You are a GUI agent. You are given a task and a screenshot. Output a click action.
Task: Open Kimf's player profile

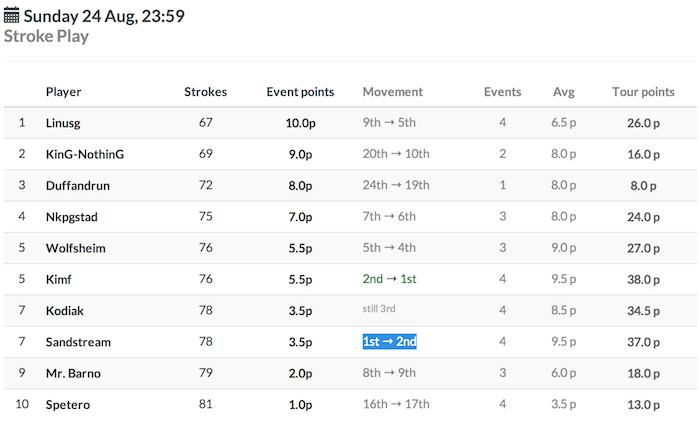point(58,279)
